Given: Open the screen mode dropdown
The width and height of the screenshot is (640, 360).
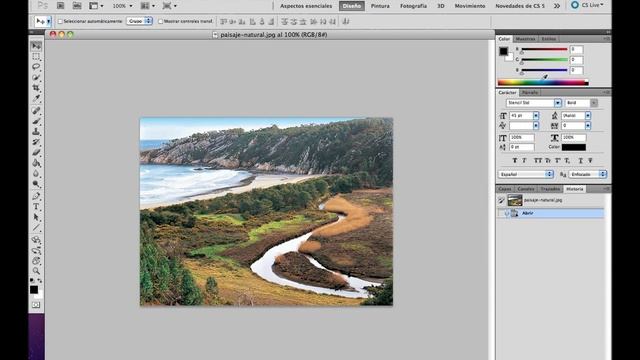Looking at the screenshot, I should pyautogui.click(x=169, y=6).
